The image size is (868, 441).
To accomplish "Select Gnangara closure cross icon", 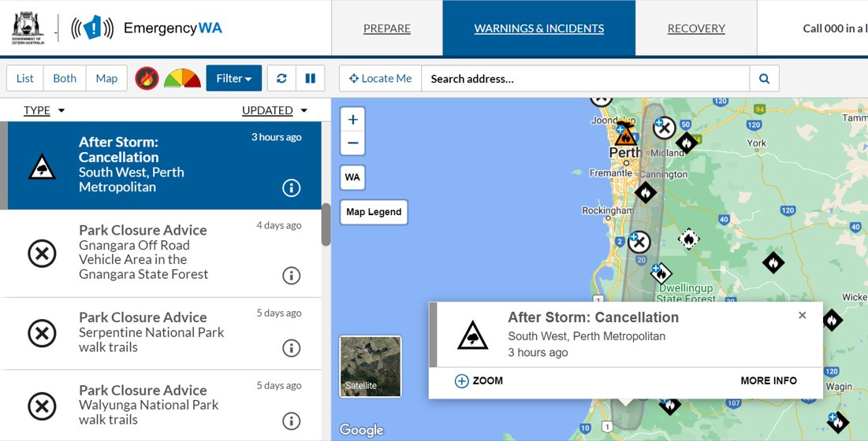I will (x=42, y=254).
